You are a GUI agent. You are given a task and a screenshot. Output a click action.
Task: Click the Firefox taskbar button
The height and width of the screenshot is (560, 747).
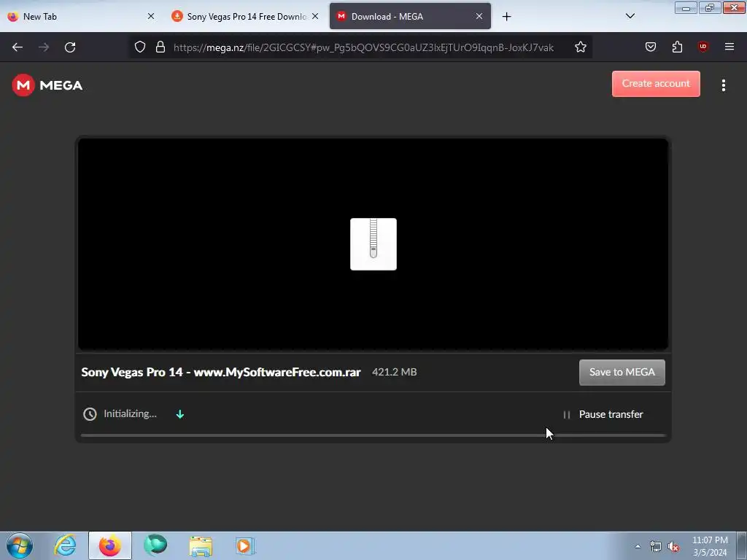pyautogui.click(x=109, y=545)
